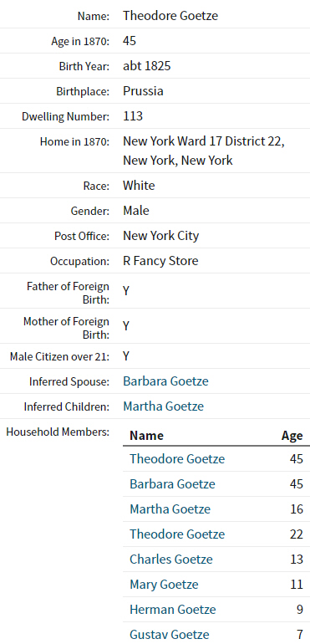The width and height of the screenshot is (310, 644).
Task: Click the Name column header in household table
Action: tap(146, 436)
